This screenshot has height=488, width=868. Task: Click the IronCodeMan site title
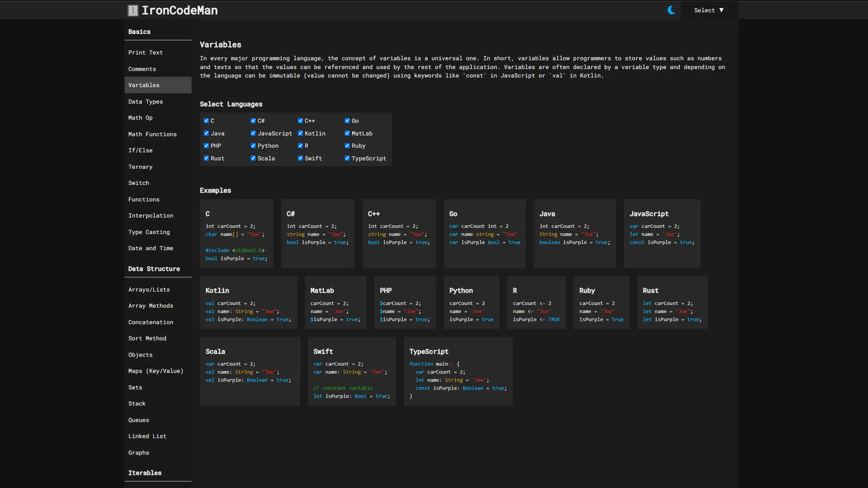point(180,10)
